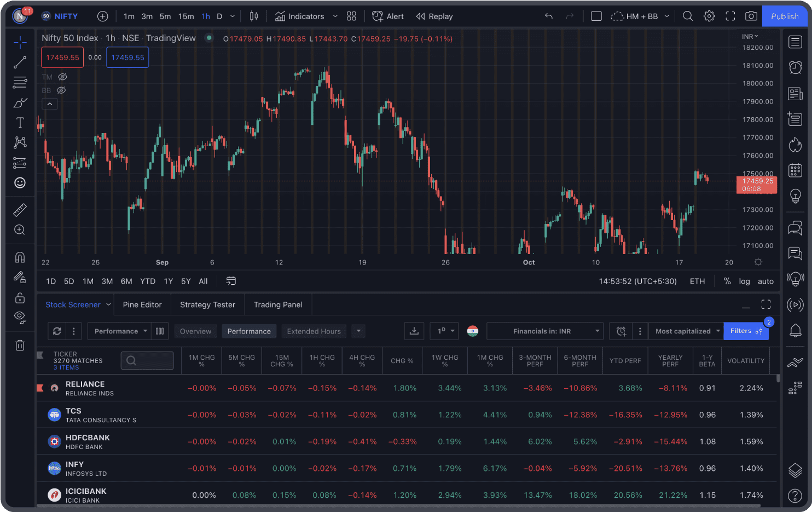Switch chart to 15m interval

(186, 16)
